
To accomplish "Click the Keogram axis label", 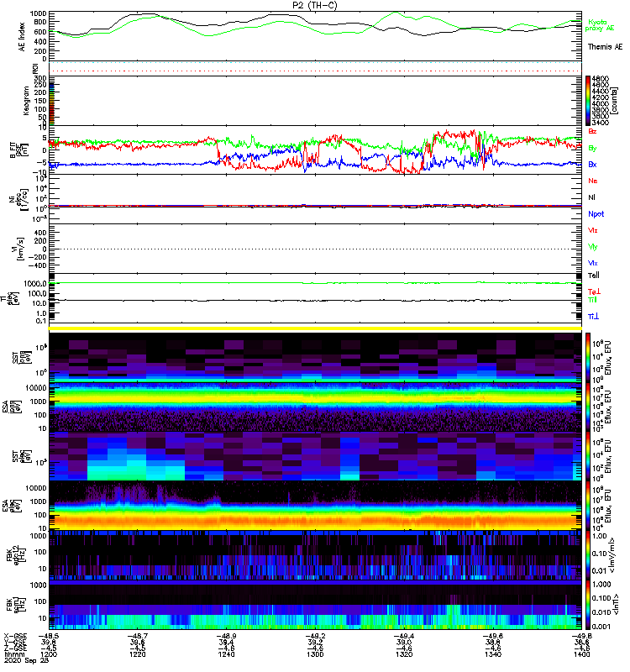I will click(26, 101).
